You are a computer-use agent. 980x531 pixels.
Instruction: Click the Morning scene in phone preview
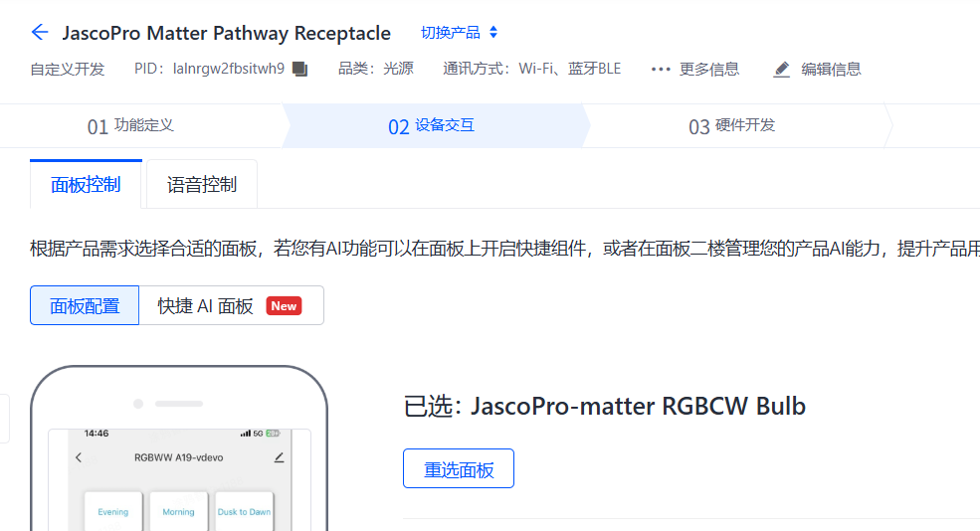179,512
